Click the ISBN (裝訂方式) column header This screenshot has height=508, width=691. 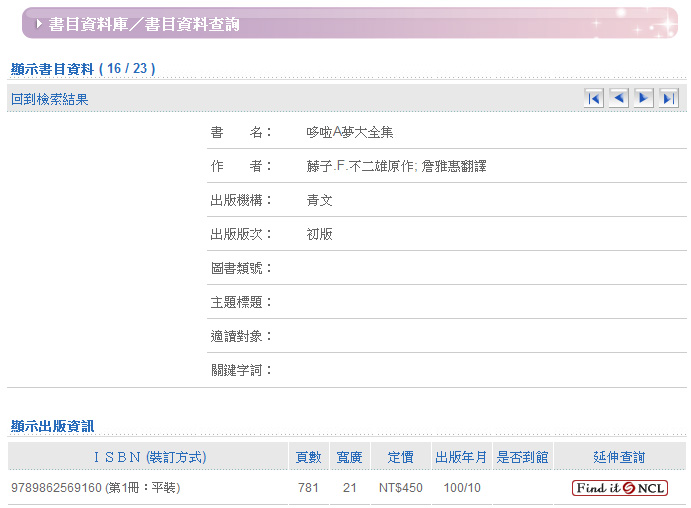point(150,457)
